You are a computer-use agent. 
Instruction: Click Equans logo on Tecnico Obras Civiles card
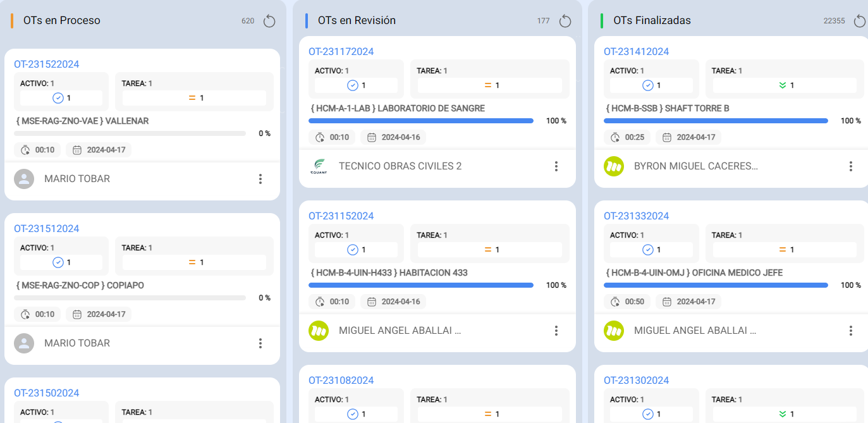click(319, 166)
